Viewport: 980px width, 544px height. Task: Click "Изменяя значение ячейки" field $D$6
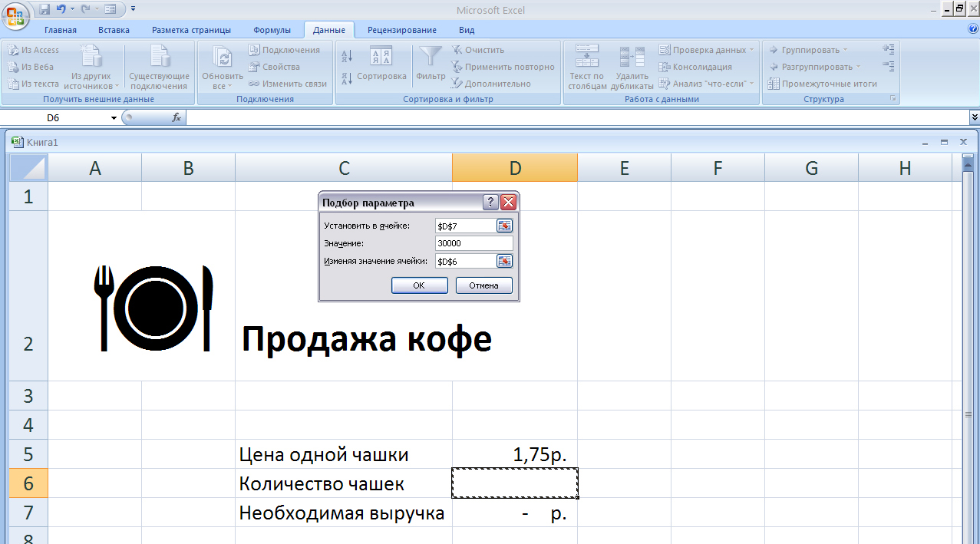(x=465, y=261)
